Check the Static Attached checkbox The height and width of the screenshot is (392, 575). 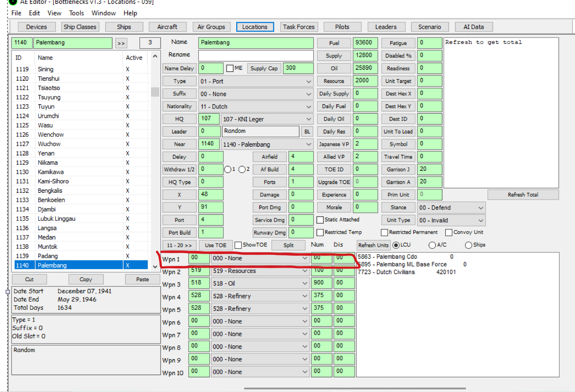click(x=320, y=220)
